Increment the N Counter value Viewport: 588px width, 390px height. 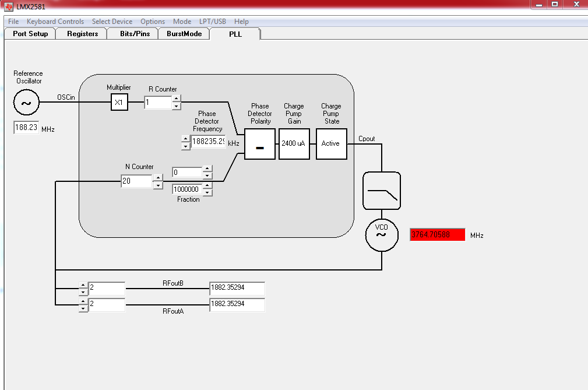pos(159,178)
